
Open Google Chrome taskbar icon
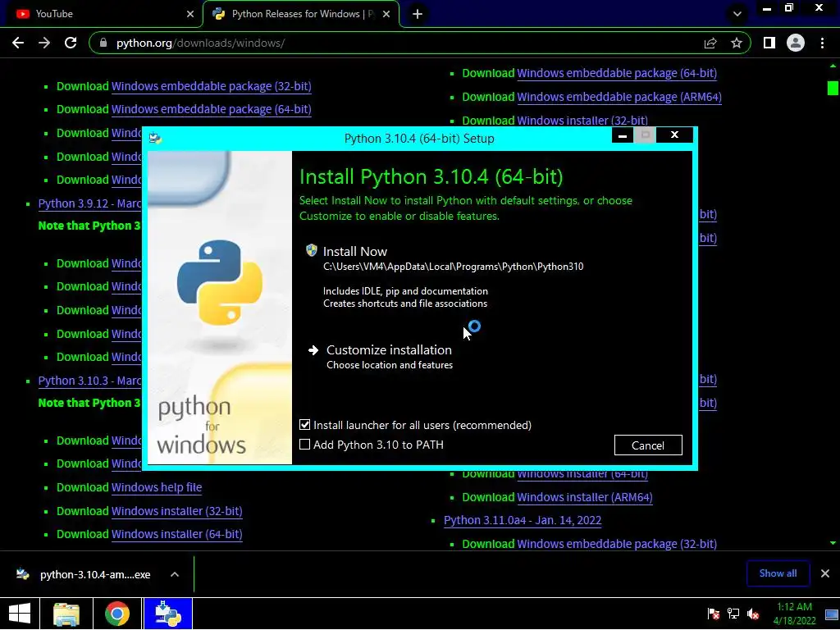click(x=116, y=614)
